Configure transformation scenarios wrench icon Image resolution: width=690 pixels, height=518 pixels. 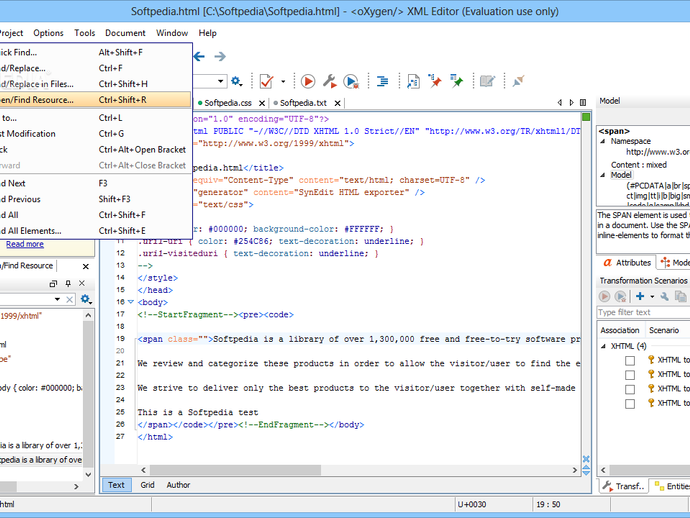click(330, 81)
